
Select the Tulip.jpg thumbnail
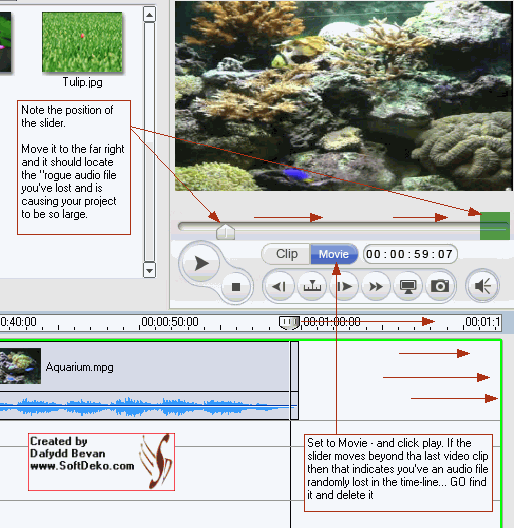[x=82, y=42]
